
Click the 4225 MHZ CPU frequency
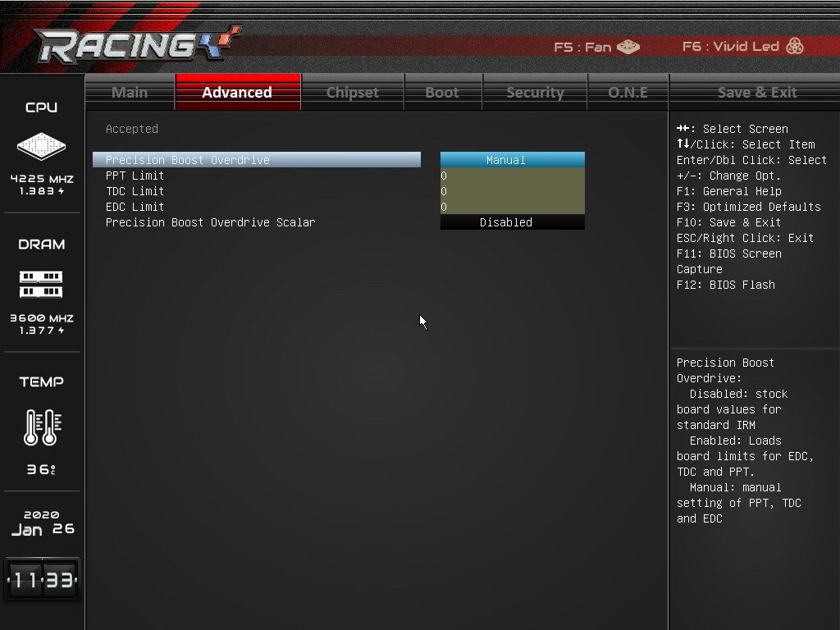pos(42,179)
